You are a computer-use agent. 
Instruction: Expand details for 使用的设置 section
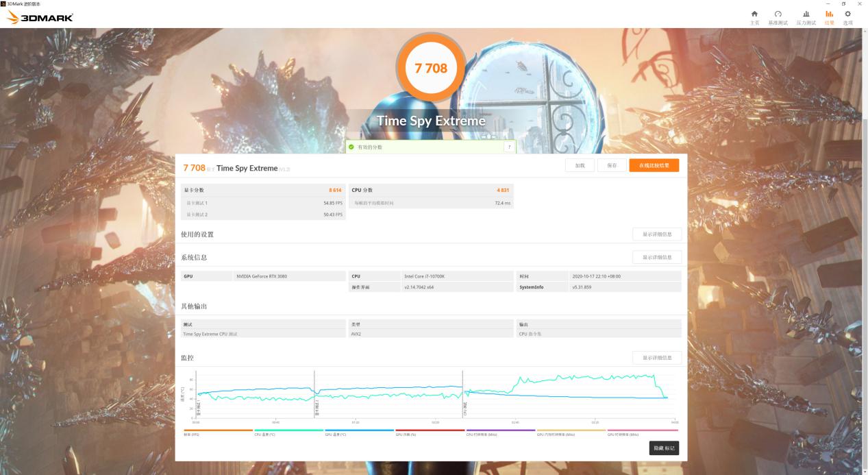click(656, 234)
